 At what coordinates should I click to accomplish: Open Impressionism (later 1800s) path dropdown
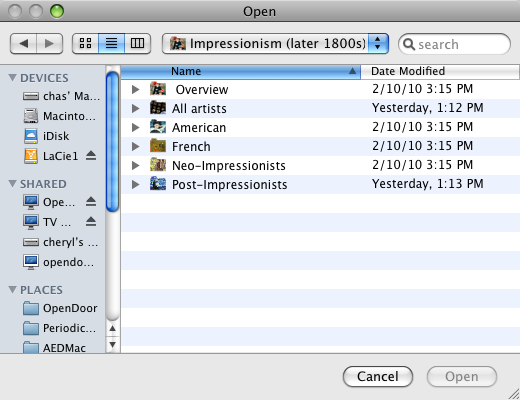click(275, 43)
